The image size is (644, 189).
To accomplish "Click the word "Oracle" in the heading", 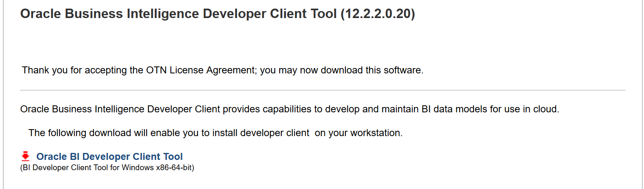I will point(40,14).
